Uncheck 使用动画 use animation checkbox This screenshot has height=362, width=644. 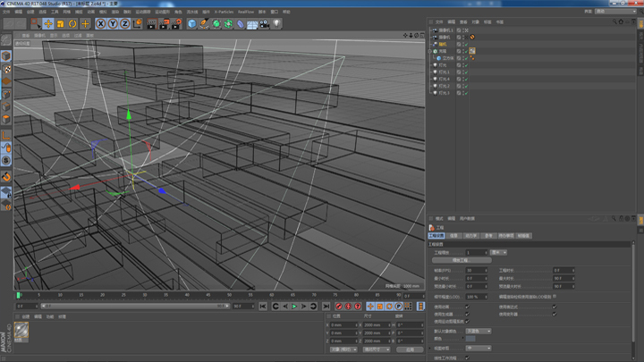(468, 307)
